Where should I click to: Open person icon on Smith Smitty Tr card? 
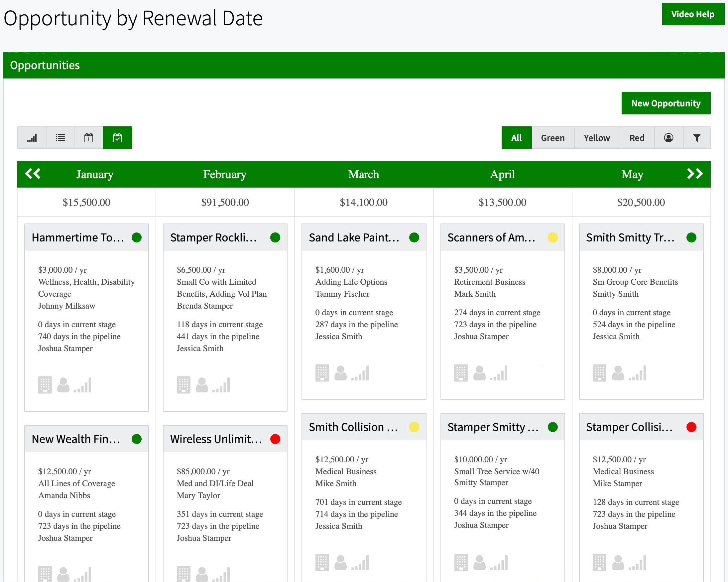[618, 373]
